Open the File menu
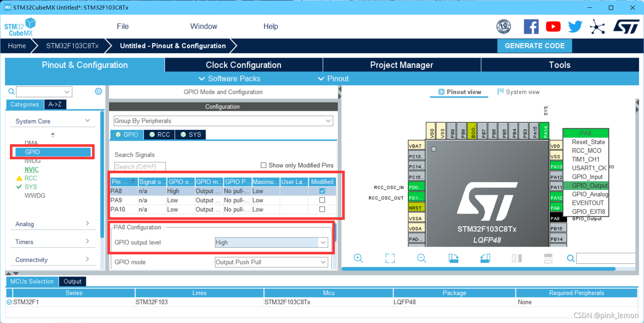Viewport: 644px width, 323px height. pyautogui.click(x=122, y=26)
